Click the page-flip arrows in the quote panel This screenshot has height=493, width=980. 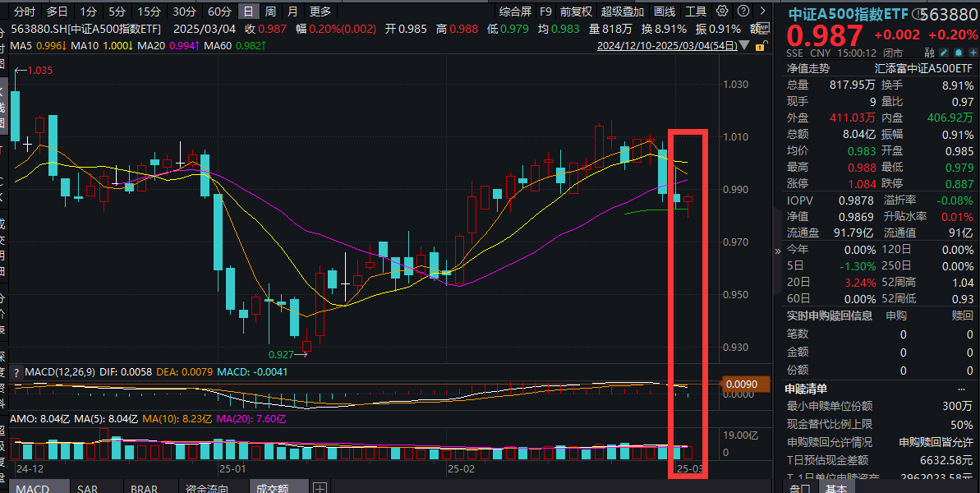pyautogui.click(x=777, y=251)
